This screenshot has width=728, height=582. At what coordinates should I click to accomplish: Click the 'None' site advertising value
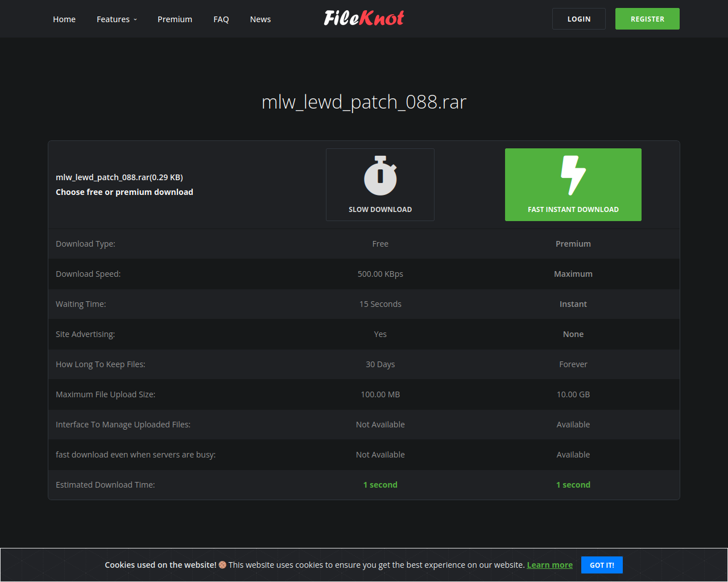click(x=573, y=334)
